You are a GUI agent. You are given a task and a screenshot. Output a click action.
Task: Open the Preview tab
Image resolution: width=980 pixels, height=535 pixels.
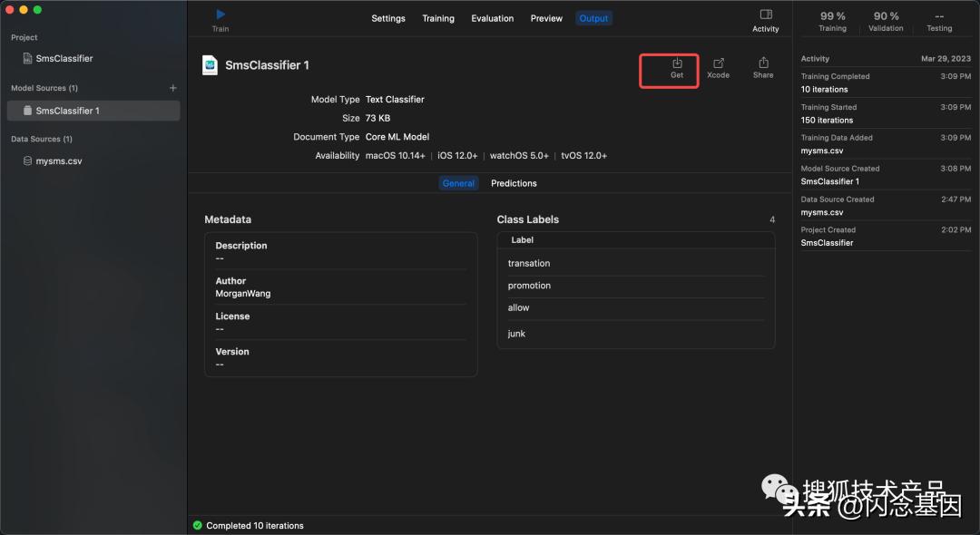(546, 18)
